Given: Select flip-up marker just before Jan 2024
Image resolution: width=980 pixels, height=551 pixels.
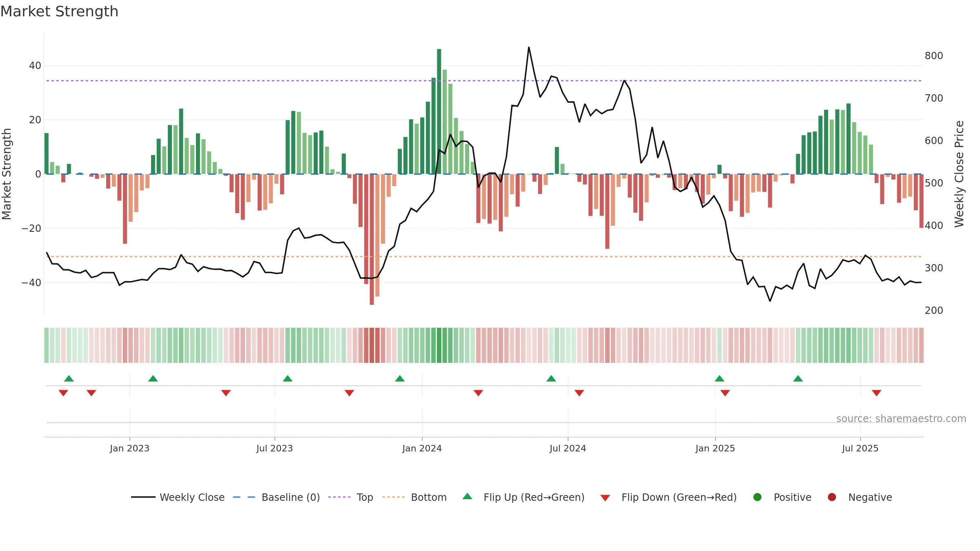Looking at the screenshot, I should 400,378.
